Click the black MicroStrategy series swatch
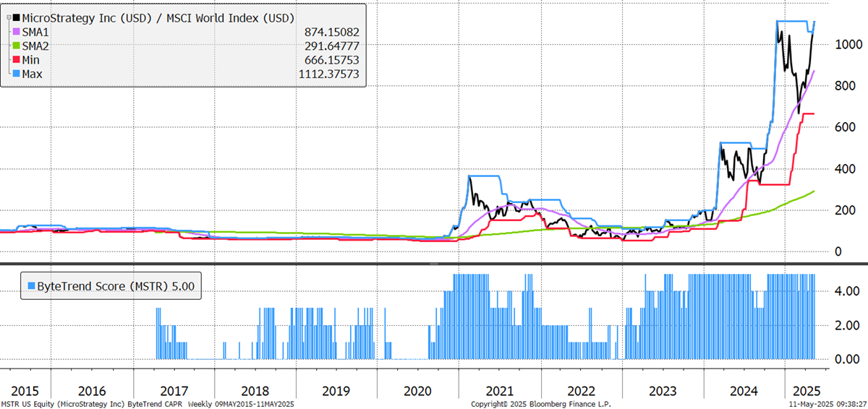This screenshot has height=409, width=868. [17, 17]
